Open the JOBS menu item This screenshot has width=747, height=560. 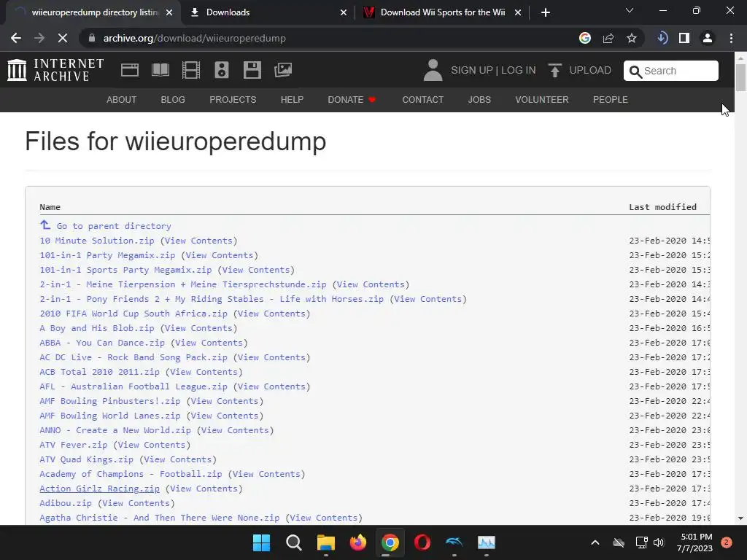[x=479, y=99]
